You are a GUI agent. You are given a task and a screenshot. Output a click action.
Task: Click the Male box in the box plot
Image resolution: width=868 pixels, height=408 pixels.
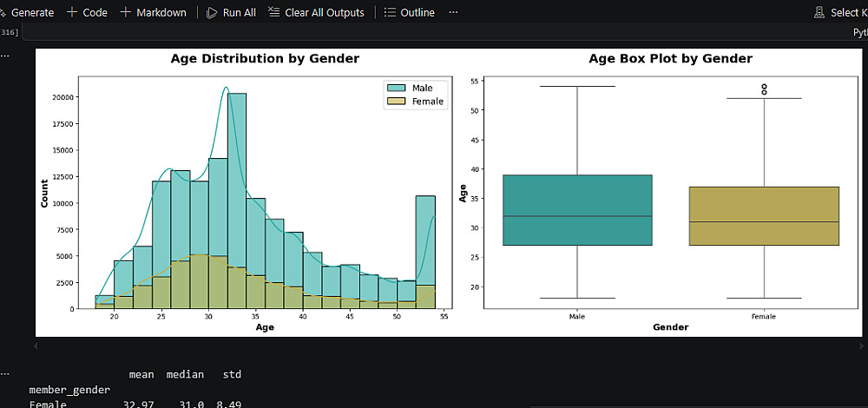577,210
